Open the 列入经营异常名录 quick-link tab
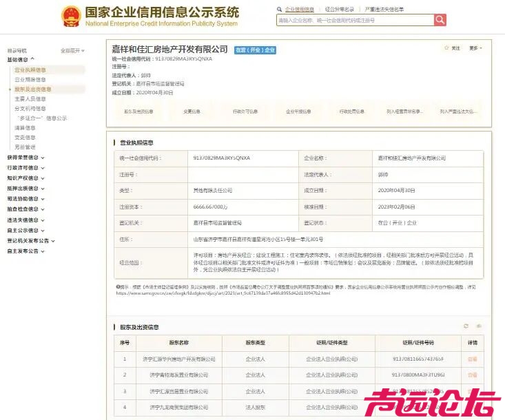Viewport: 505px width, 420px height. click(405, 112)
